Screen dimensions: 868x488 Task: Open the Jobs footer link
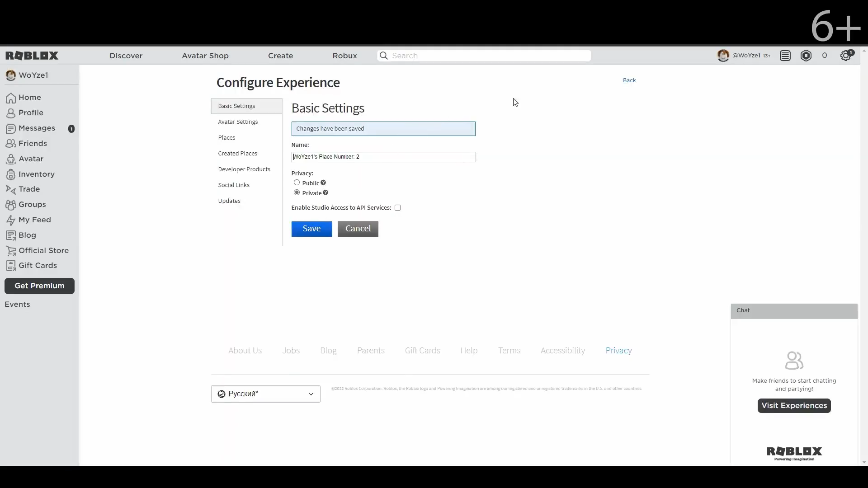click(291, 351)
